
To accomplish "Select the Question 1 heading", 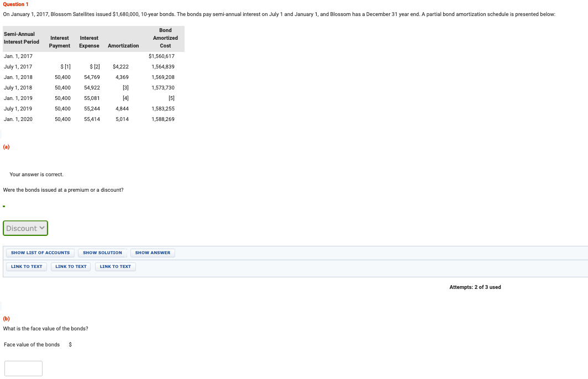I will (15, 4).
